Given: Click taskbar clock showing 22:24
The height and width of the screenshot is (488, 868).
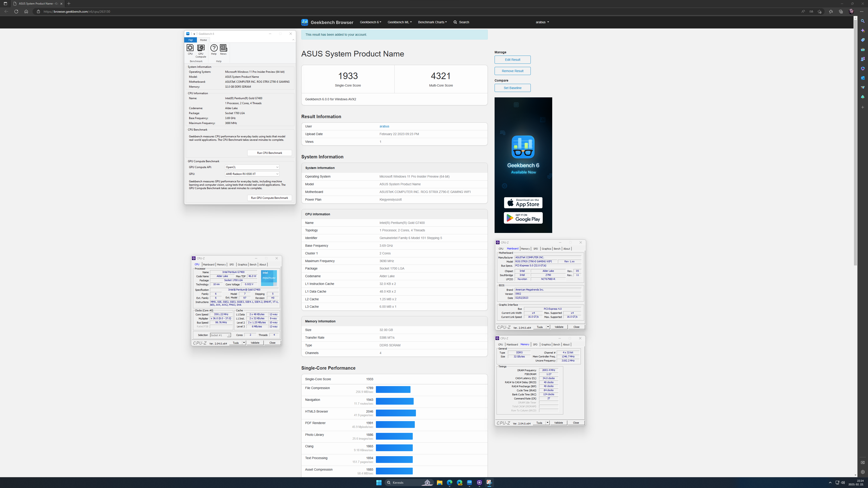Looking at the screenshot, I should [856, 483].
